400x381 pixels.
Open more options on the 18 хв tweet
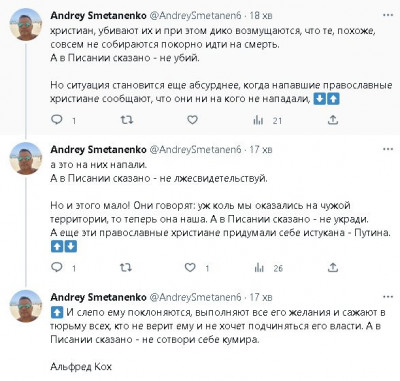pyautogui.click(x=388, y=15)
